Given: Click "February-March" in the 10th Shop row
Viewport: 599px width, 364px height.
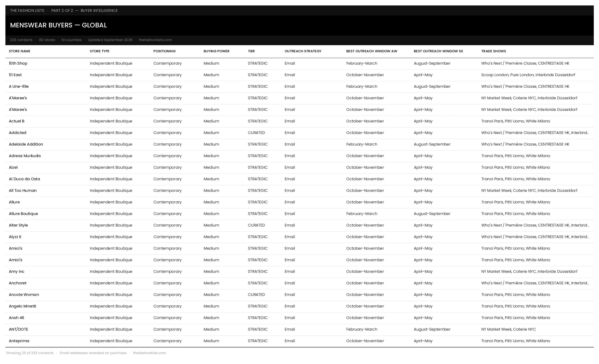Looking at the screenshot, I should (x=362, y=63).
